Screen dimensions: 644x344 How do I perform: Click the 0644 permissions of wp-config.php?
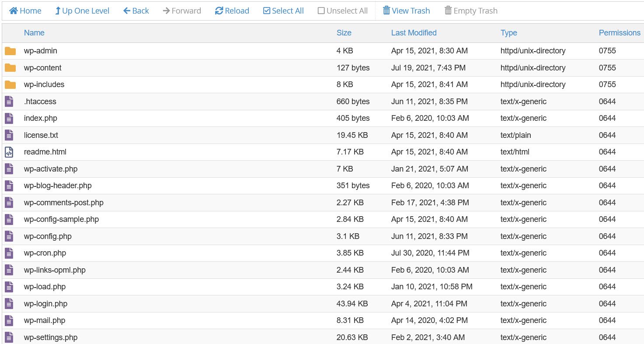607,236
